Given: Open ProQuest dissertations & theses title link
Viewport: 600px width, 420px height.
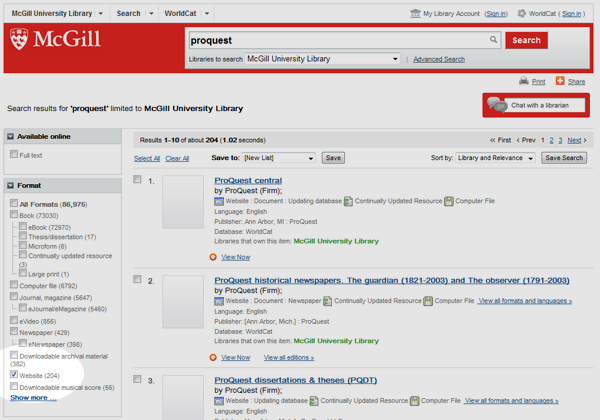Looking at the screenshot, I should point(295,380).
